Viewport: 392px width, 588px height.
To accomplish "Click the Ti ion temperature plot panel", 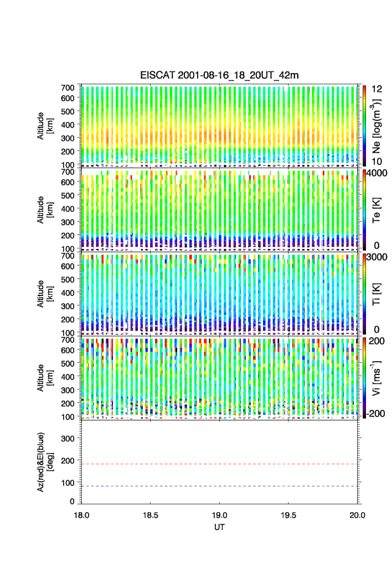I will pos(219,294).
